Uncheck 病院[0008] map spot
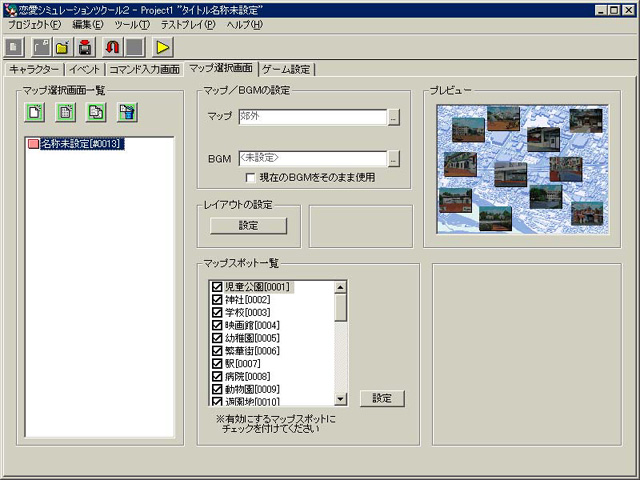Image resolution: width=640 pixels, height=480 pixels. 217,376
